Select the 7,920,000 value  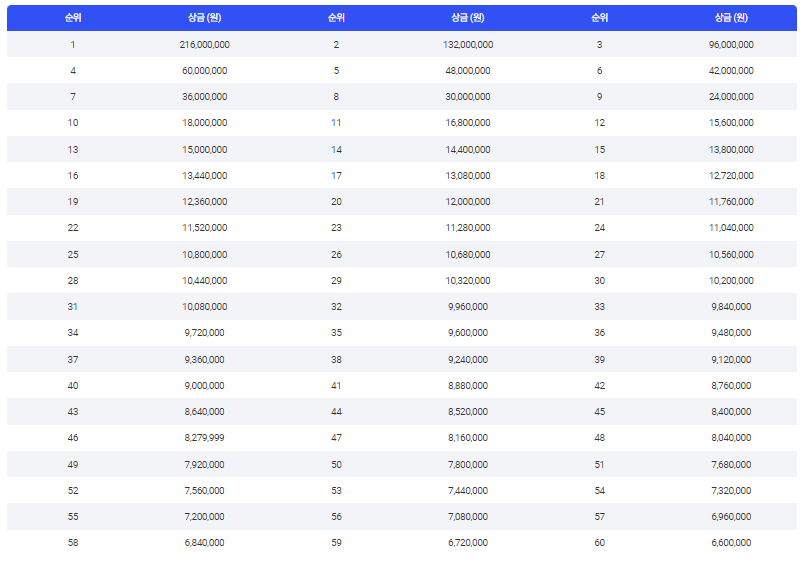(204, 464)
